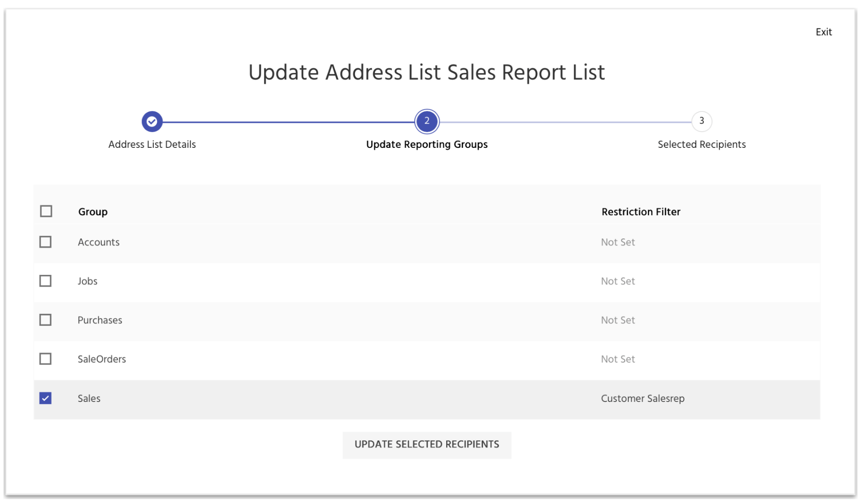Enable the Jobs group checkbox
867x504 pixels.
[x=45, y=281]
